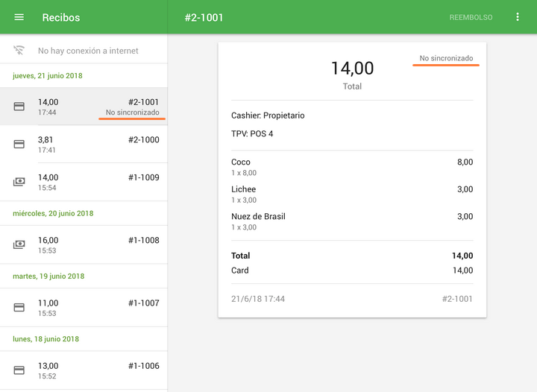The height and width of the screenshot is (392, 537).
Task: Click cash icon of receipt #1-1009
Action: click(19, 182)
